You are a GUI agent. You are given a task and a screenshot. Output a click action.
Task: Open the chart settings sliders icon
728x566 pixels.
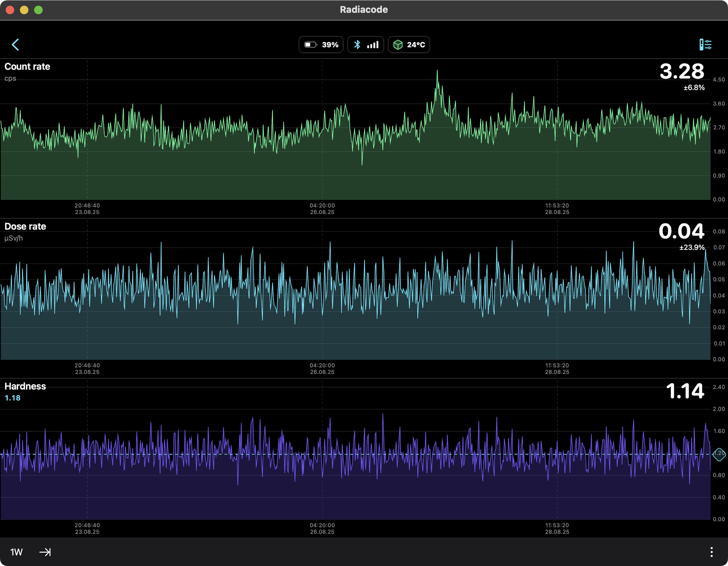click(x=705, y=45)
